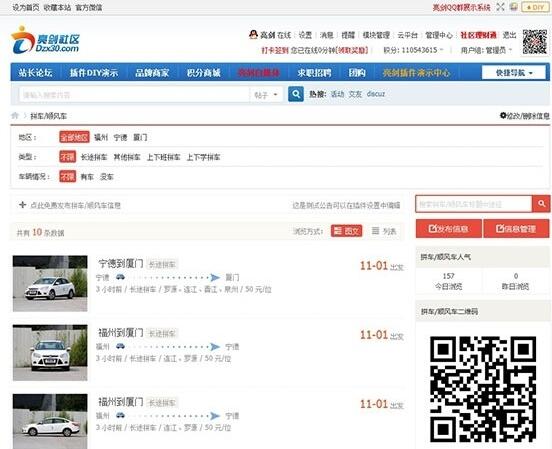Click the red carpool search button icon
Image resolution: width=552 pixels, height=449 pixels.
click(541, 204)
